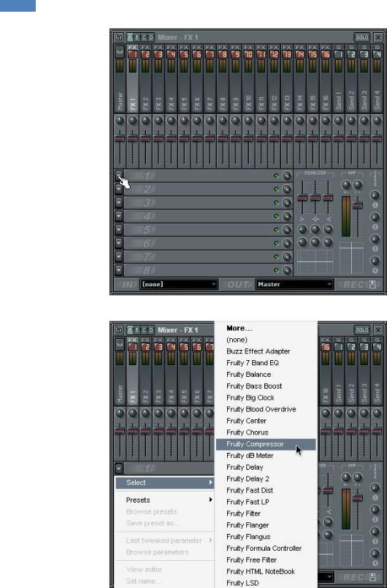Click empty effect slot 6 in menu-free mixer
Image resolution: width=387 pixels, height=588 pixels.
(199, 243)
